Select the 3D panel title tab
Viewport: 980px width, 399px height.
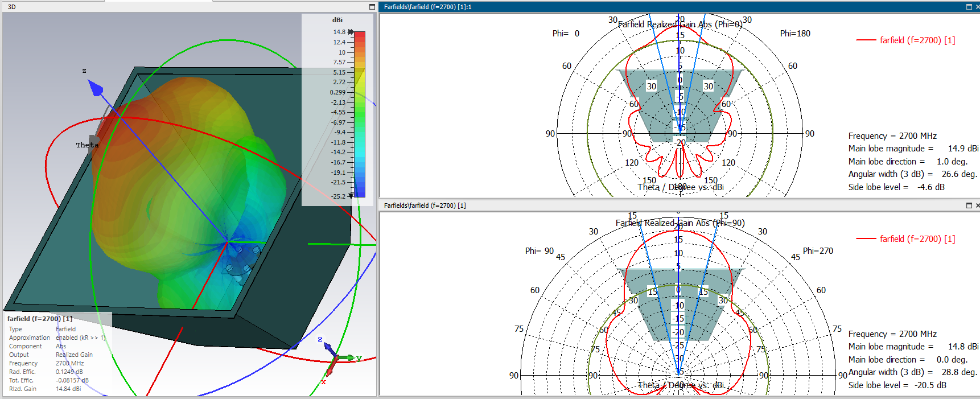pos(12,7)
